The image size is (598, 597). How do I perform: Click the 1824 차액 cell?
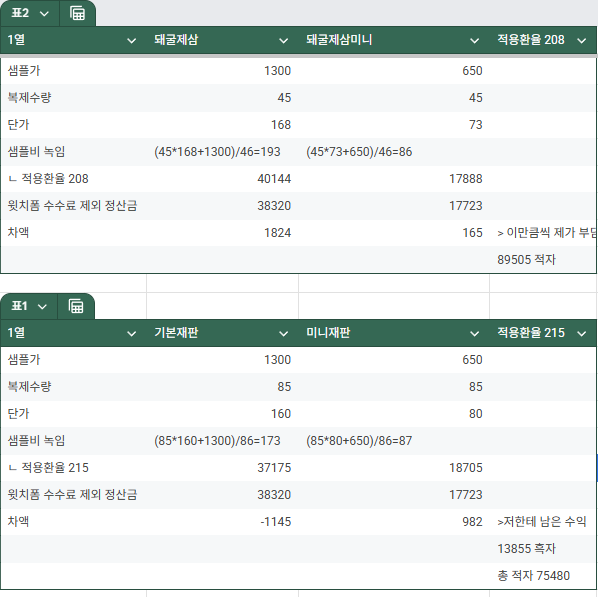click(x=222, y=233)
